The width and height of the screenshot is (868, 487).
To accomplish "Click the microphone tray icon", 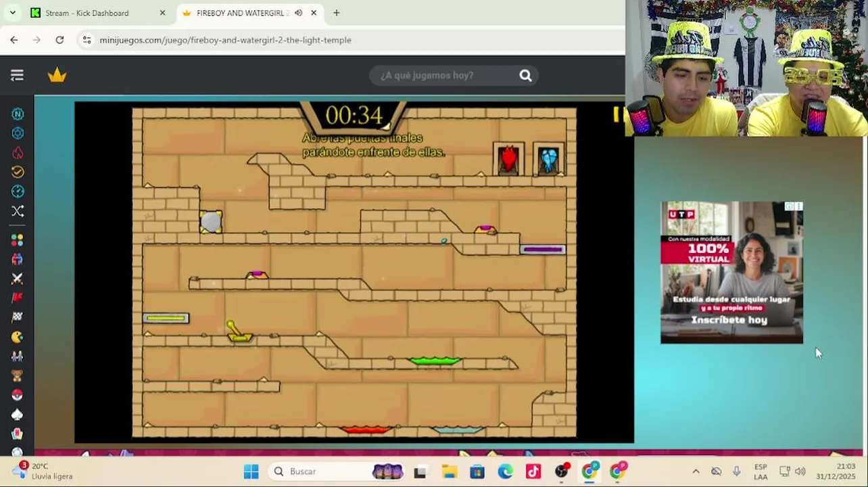I will [x=737, y=471].
